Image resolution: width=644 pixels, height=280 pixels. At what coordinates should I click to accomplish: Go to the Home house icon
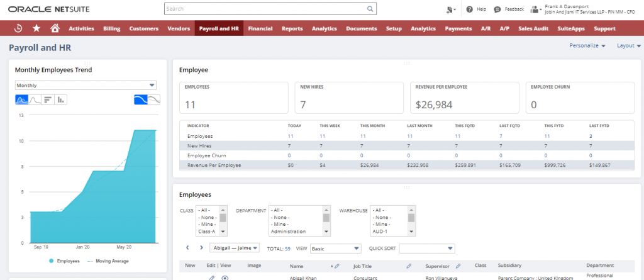(55, 28)
